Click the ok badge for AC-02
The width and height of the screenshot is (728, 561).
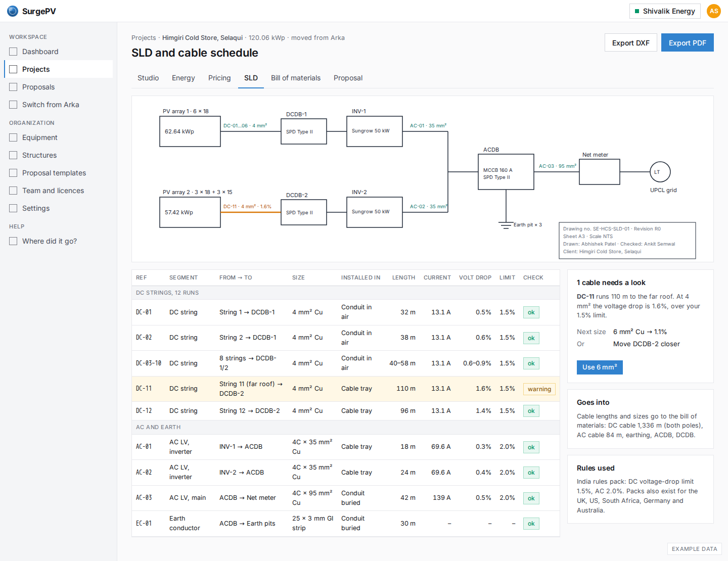pos(531,473)
